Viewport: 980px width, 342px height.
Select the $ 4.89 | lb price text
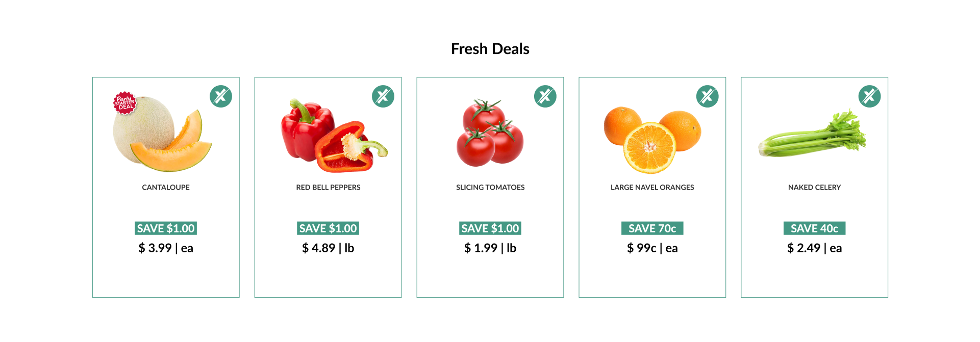point(328,248)
